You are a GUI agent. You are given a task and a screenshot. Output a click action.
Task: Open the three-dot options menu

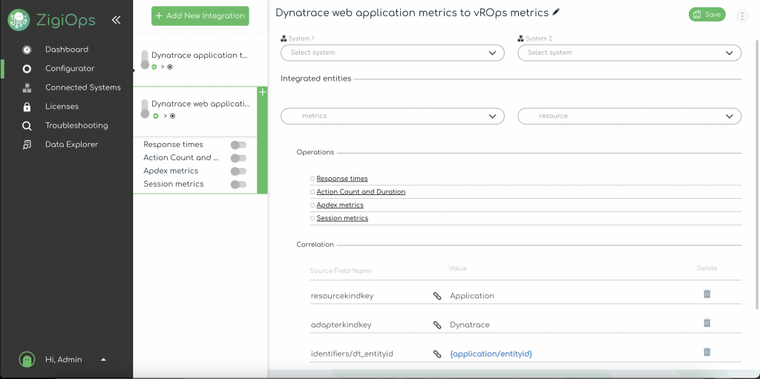742,16
